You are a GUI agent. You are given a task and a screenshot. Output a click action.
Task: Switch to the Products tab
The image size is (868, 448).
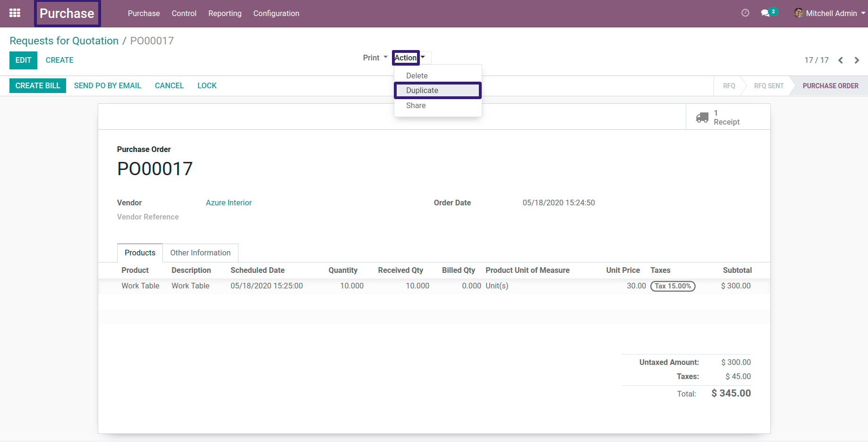[140, 253]
